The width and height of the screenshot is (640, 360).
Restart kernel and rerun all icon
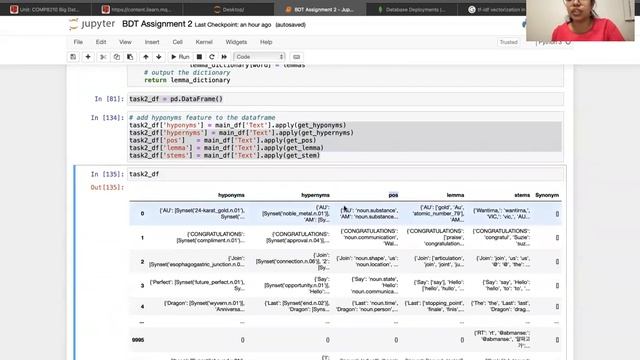pyautogui.click(x=224, y=57)
